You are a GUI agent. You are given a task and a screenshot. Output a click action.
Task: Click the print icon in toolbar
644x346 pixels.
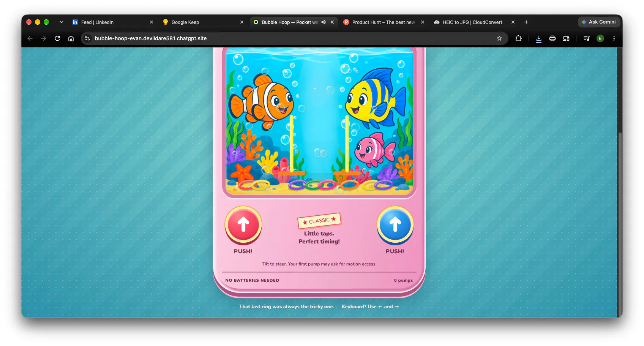pos(552,38)
